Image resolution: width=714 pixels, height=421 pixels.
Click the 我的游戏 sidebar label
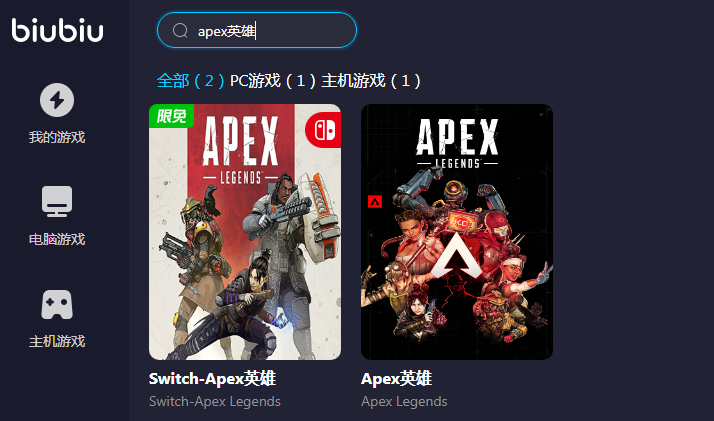tap(57, 137)
